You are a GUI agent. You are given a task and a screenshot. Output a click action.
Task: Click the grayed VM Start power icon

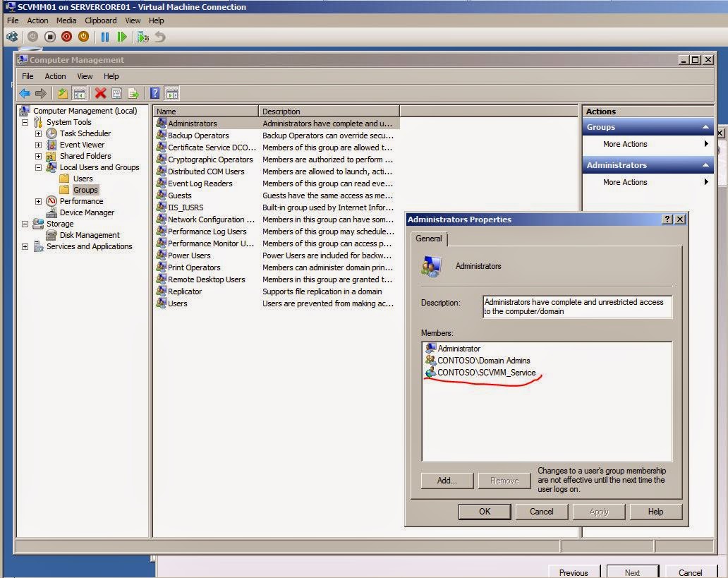[32, 37]
